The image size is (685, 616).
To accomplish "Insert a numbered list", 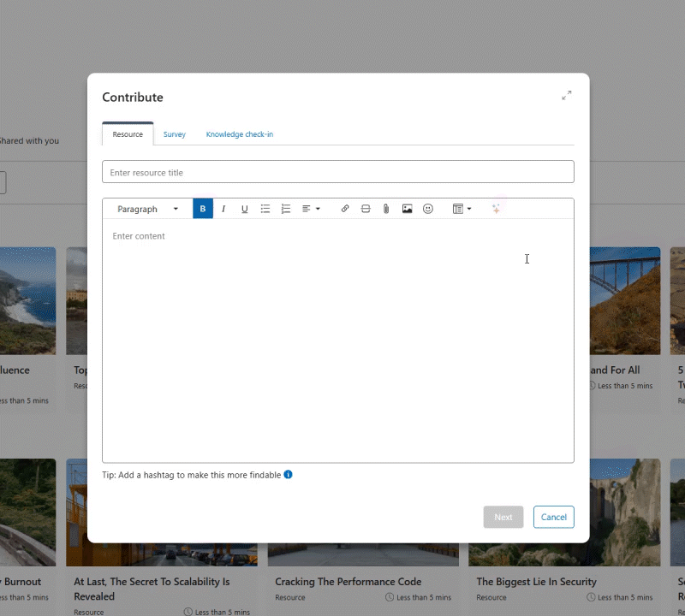I will [286, 208].
